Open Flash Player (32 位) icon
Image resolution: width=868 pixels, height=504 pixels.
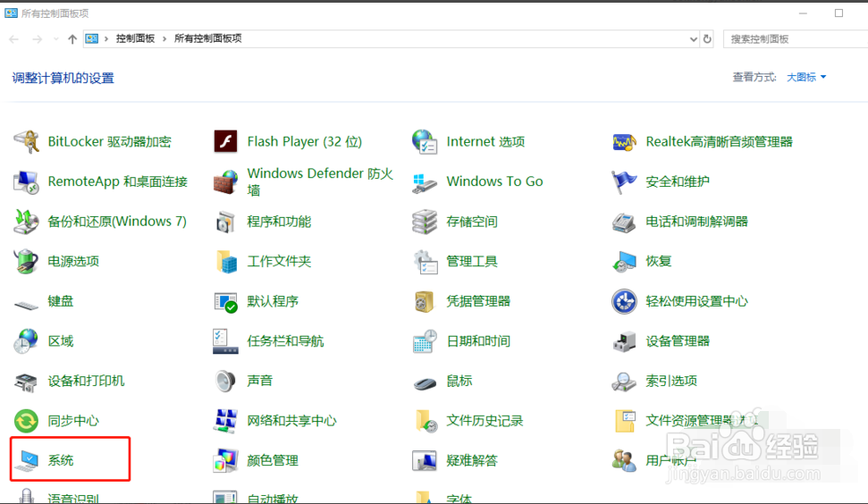[225, 141]
